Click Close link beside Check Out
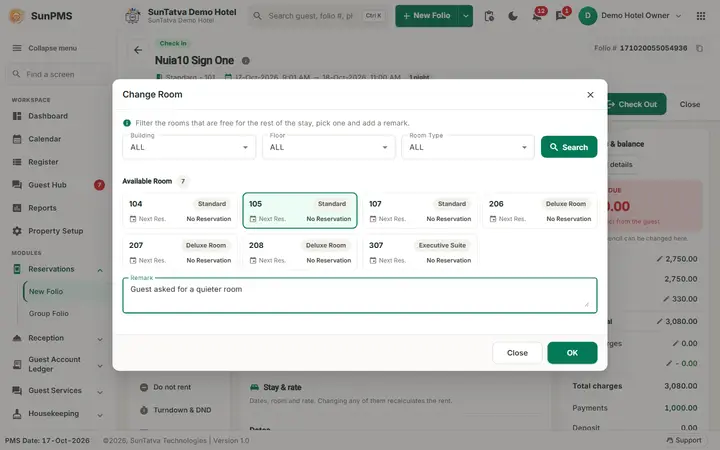This screenshot has height=450, width=720. pyautogui.click(x=690, y=104)
